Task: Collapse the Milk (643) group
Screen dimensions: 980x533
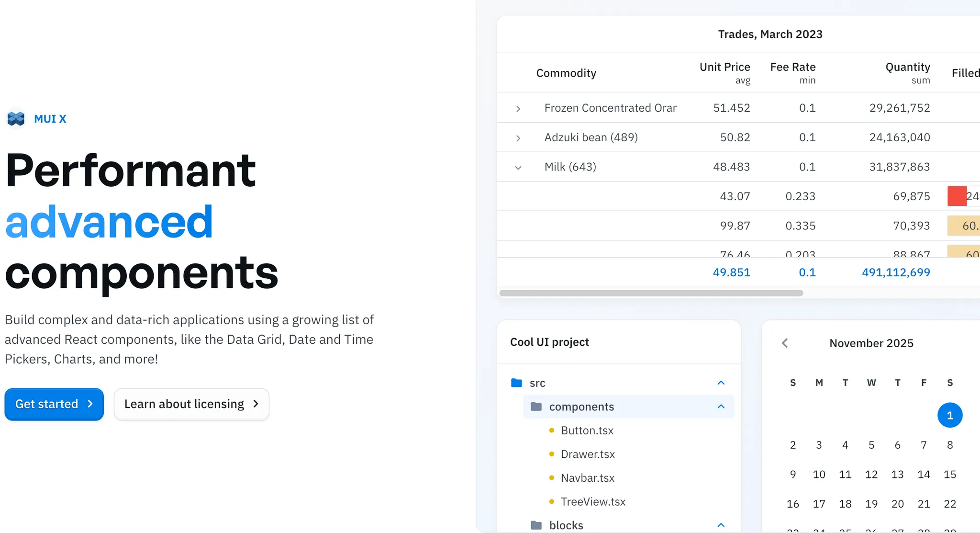Action: point(518,168)
